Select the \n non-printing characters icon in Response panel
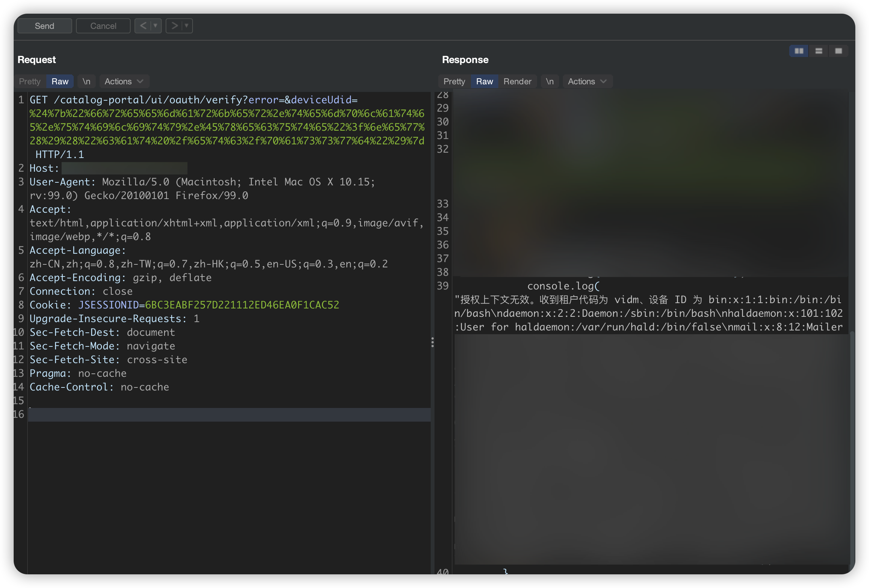869x588 pixels. point(550,81)
